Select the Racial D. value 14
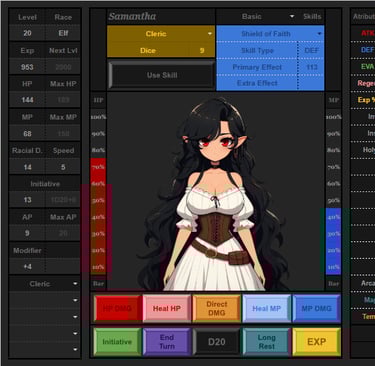The image size is (375, 366). (27, 167)
